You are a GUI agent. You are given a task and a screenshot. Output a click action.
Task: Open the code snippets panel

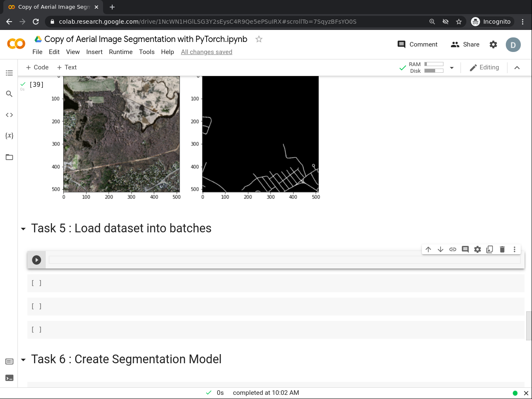pos(9,115)
